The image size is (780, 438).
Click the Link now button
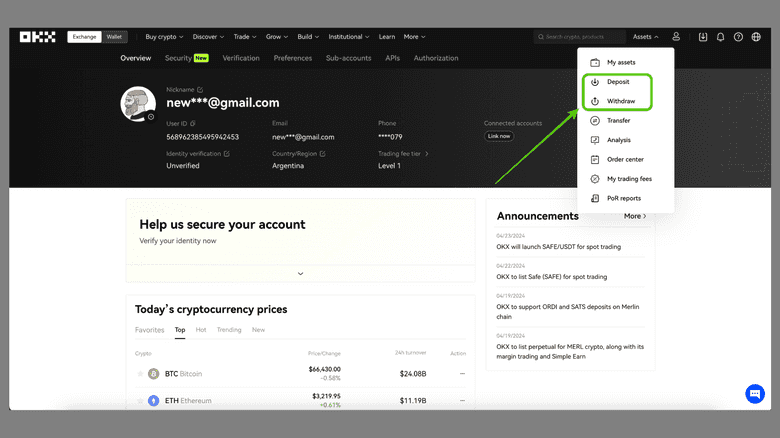(x=499, y=136)
